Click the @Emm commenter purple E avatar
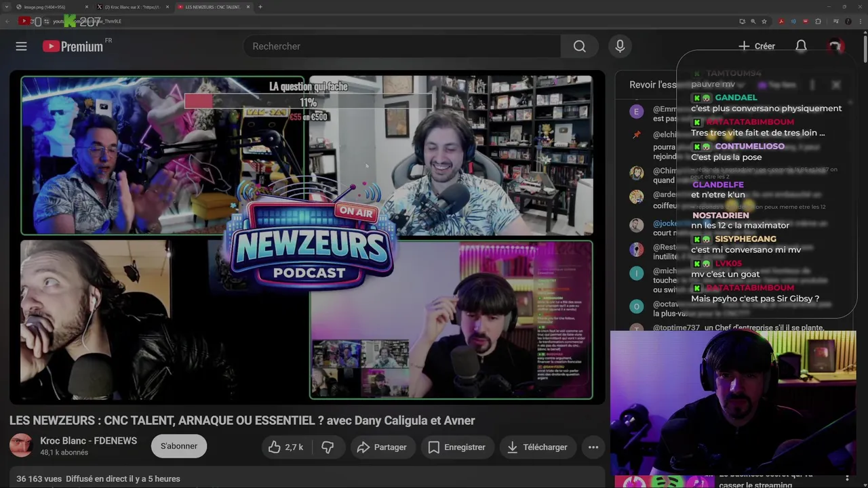Image resolution: width=868 pixels, height=488 pixels. [636, 112]
